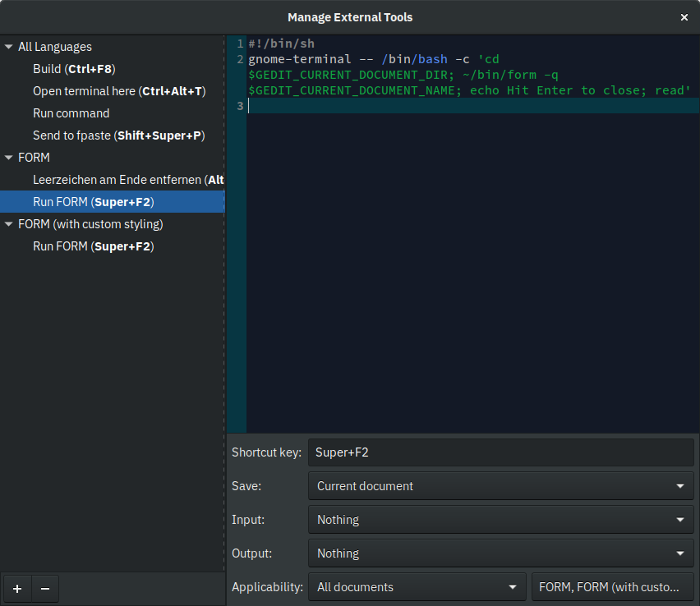
Task: Select the Build tool entry
Action: [x=74, y=69]
